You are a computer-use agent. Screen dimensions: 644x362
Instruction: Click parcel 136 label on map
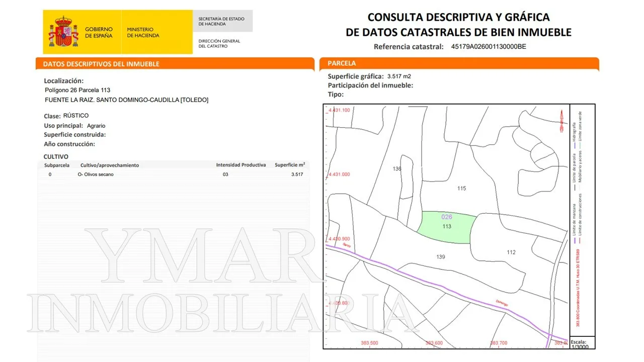pyautogui.click(x=397, y=169)
